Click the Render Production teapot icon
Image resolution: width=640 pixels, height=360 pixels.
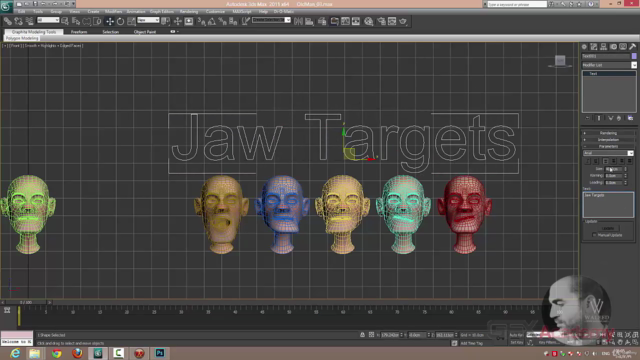[403, 21]
